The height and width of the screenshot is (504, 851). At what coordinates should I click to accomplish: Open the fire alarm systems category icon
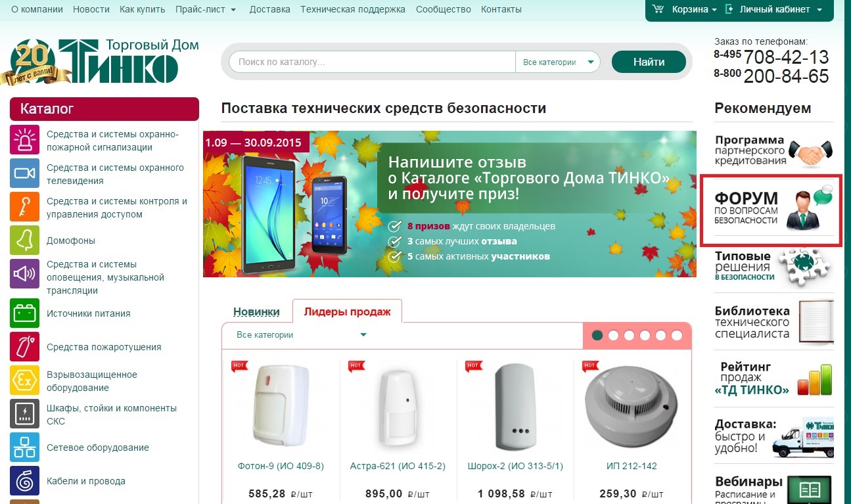tap(25, 140)
